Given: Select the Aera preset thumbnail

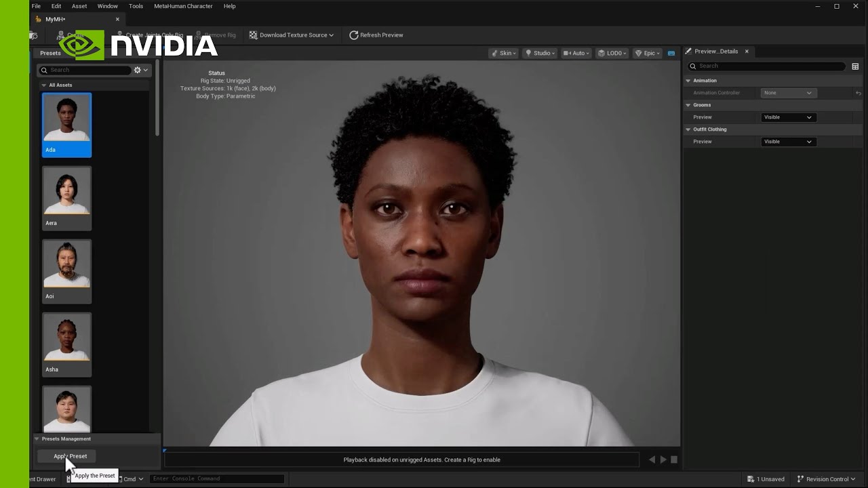Looking at the screenshot, I should click(x=66, y=198).
